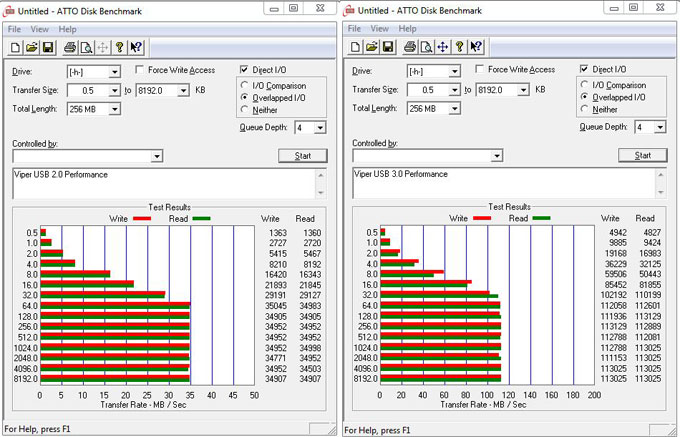Click Save disk icon in right window toolbar

pyautogui.click(x=388, y=47)
